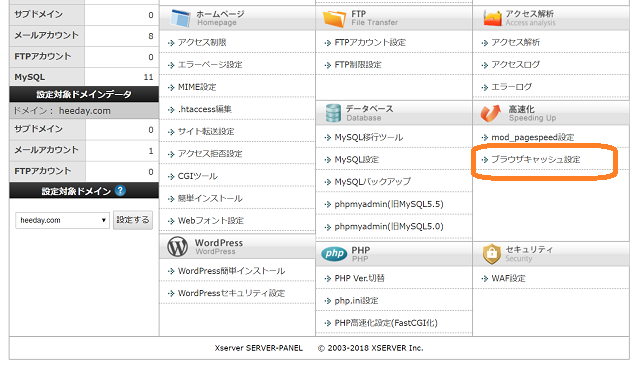Open WordPress簡単インストール link
The height and width of the screenshot is (370, 640).
click(x=231, y=271)
